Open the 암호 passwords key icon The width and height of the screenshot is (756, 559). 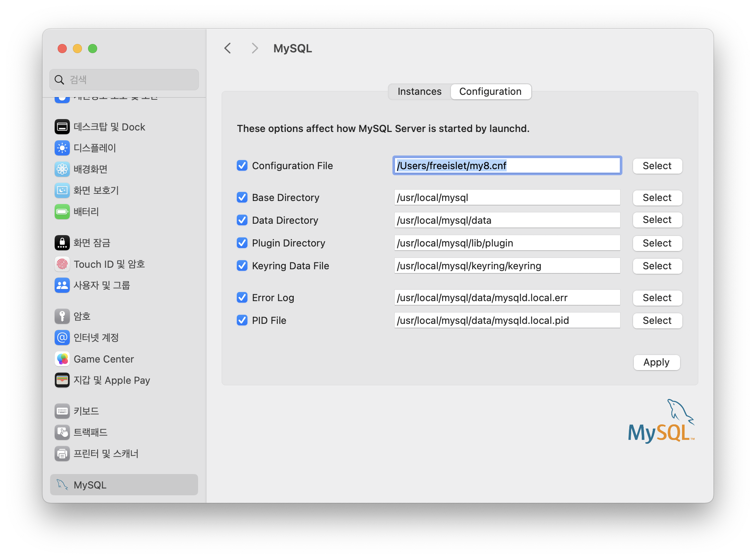(x=62, y=316)
